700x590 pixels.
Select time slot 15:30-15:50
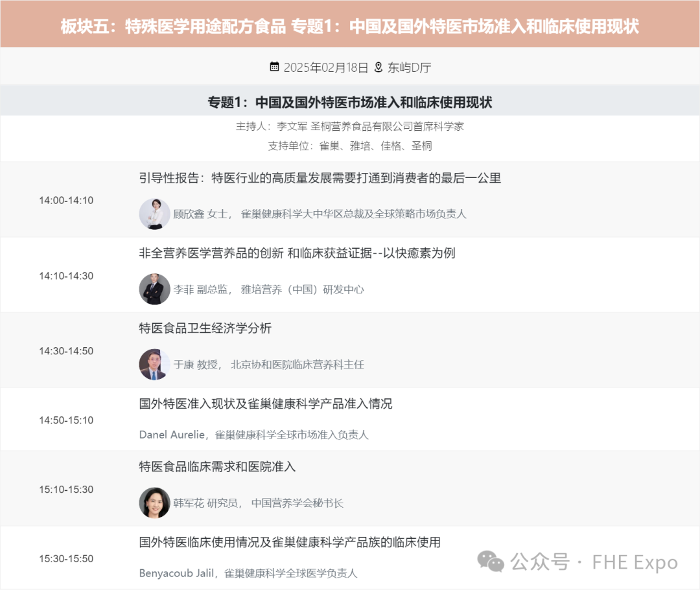point(66,558)
